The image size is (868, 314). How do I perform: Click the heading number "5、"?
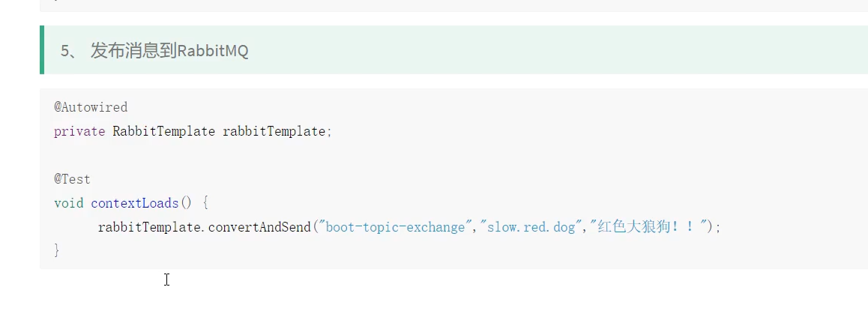point(70,51)
